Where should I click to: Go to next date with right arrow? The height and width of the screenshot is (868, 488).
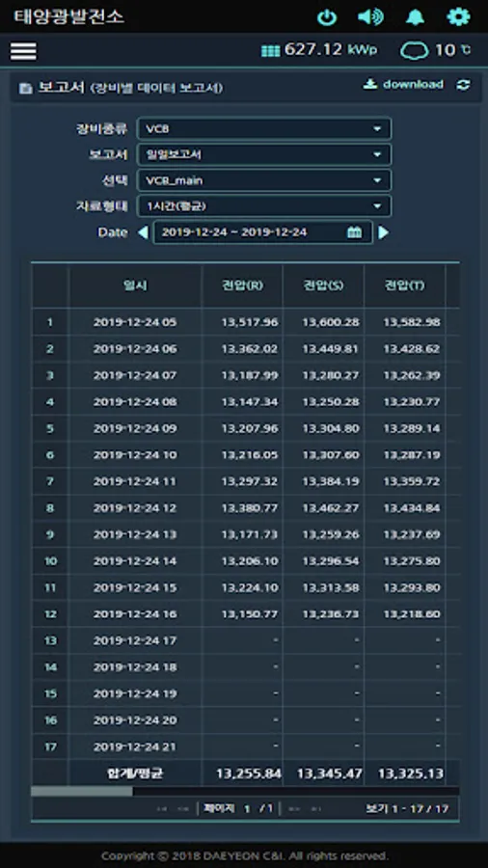pyautogui.click(x=383, y=232)
